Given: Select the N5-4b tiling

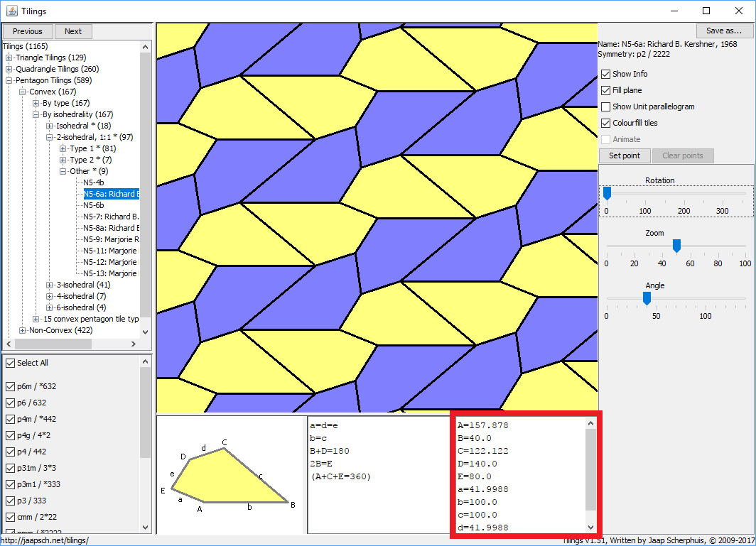Looking at the screenshot, I should [94, 182].
